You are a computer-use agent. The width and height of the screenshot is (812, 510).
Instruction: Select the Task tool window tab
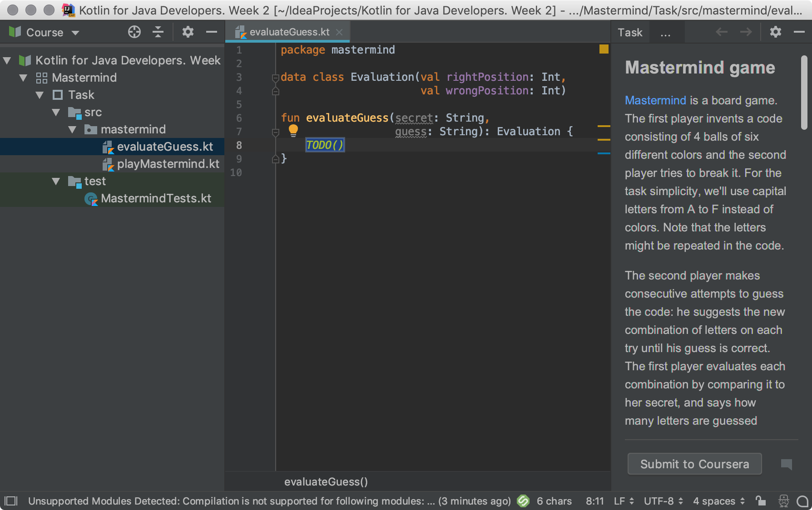tap(630, 32)
